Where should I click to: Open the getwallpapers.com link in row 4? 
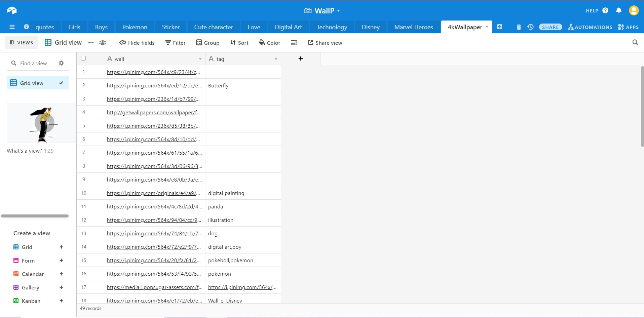coord(153,113)
